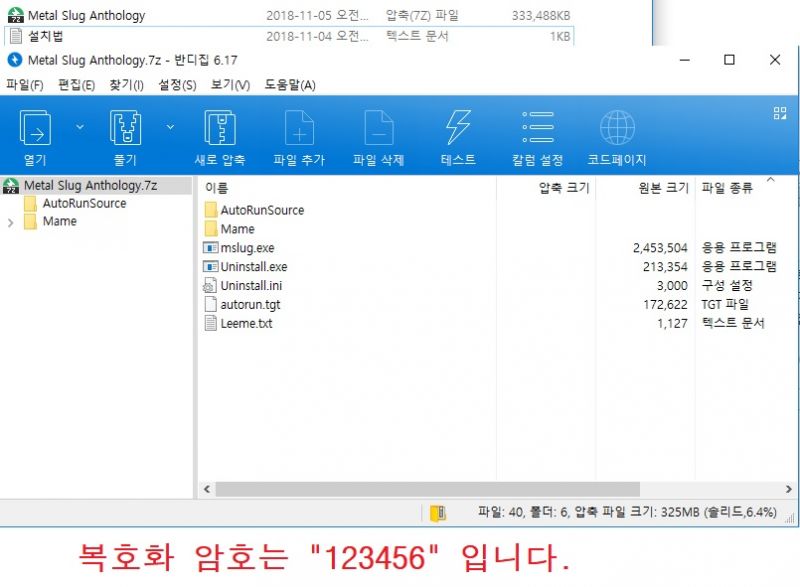This screenshot has height=587, width=800.
Task: Collapse the column header sort arrow
Action: click(x=770, y=179)
